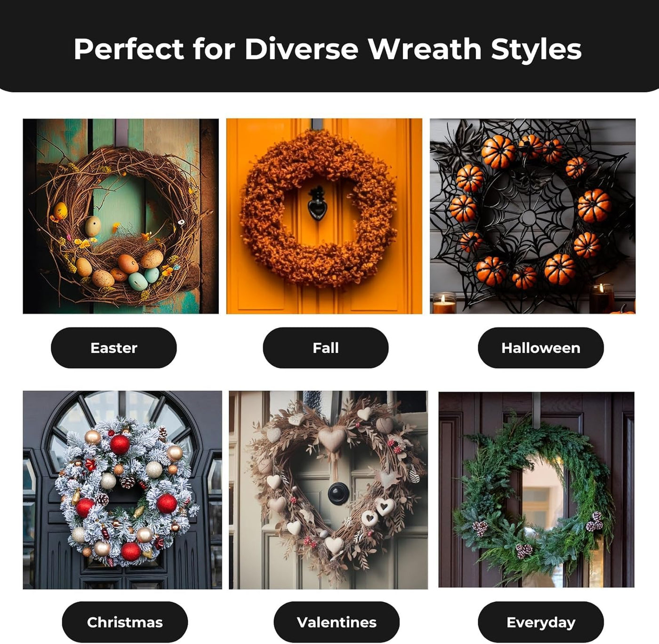Click the 'Perfect for Diverse Wreath Styles' heading
Viewport: 659px width, 644px height.
click(x=328, y=49)
